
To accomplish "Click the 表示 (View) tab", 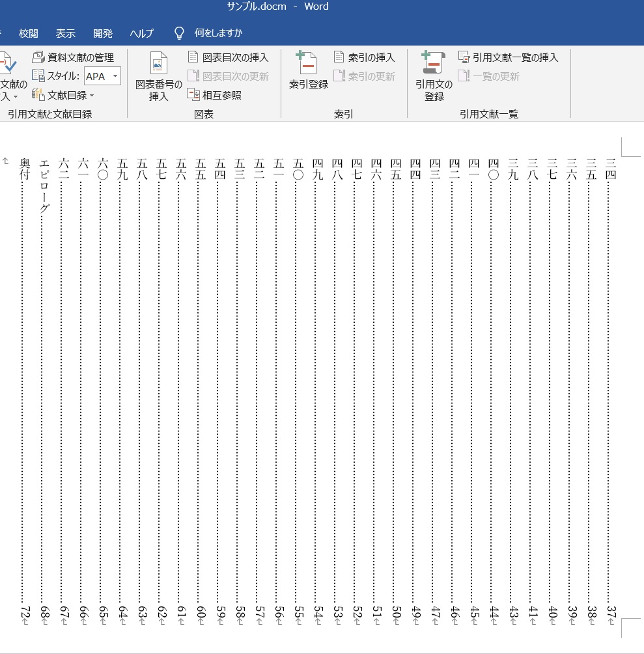I will (x=67, y=33).
